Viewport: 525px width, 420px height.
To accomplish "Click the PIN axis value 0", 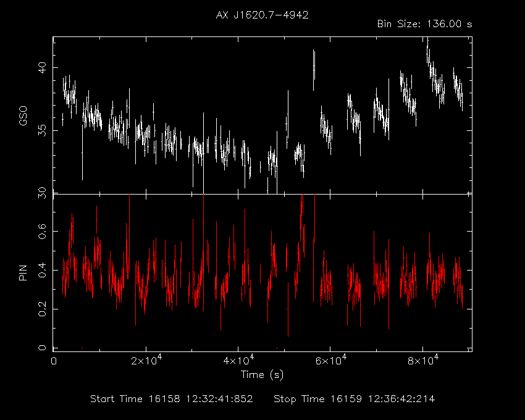I will pyautogui.click(x=43, y=348).
